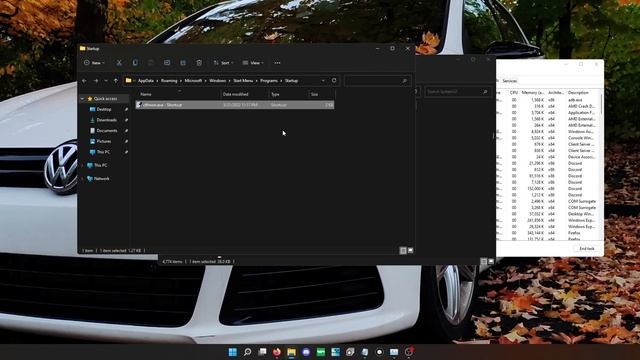The width and height of the screenshot is (640, 360).
Task: Expand the This PC tree node
Action: click(82, 165)
